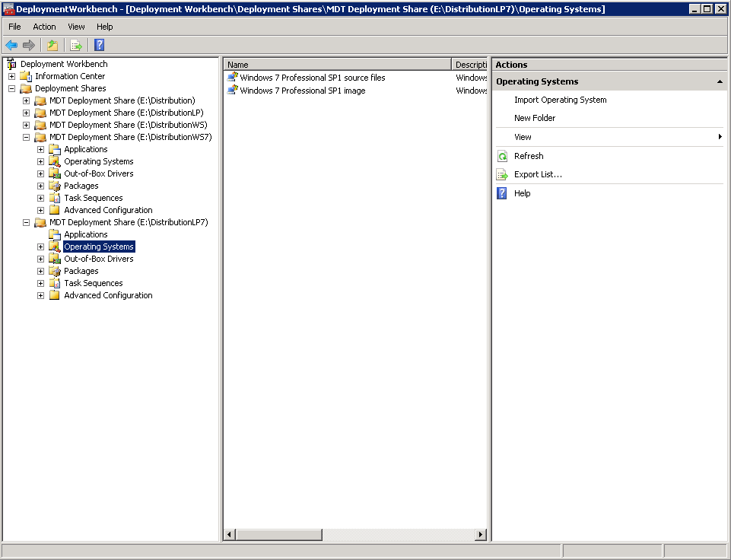This screenshot has height=560, width=731.
Task: Click Export List... action link
Action: tap(538, 174)
